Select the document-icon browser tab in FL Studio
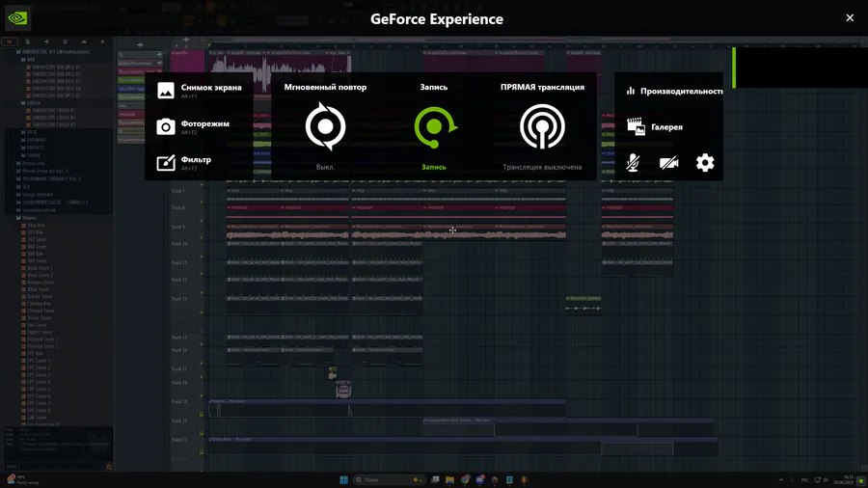Image resolution: width=868 pixels, height=488 pixels. click(28, 41)
